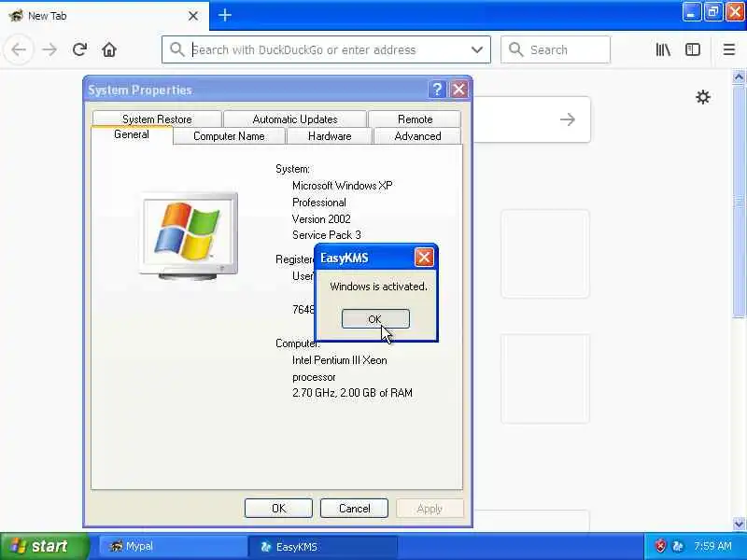Open the hamburger application menu

click(729, 49)
